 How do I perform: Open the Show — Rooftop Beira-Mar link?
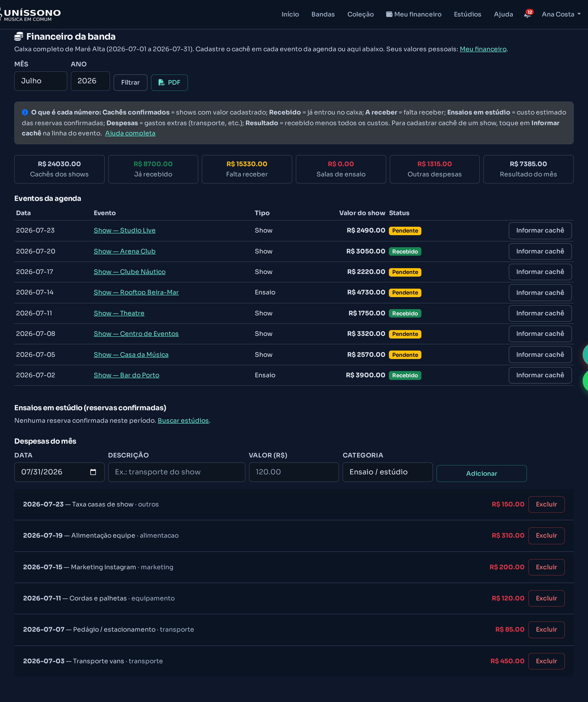pyautogui.click(x=136, y=292)
